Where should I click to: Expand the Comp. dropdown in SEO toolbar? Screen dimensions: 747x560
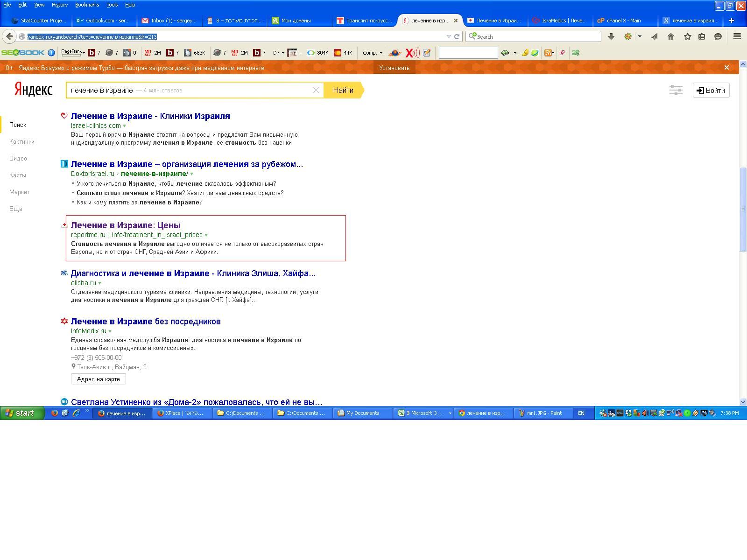point(373,53)
